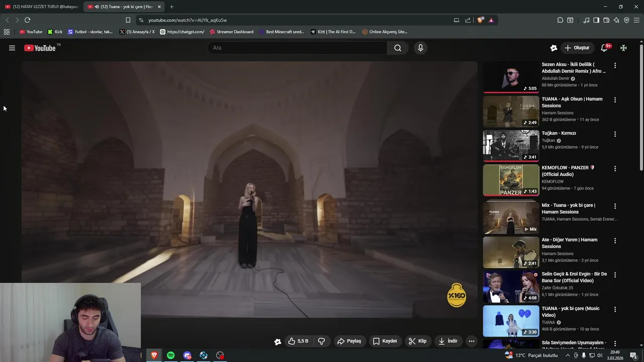Image resolution: width=644 pixels, height=362 pixels.
Task: Open Tuğkan - Kırmızı video
Action: pyautogui.click(x=559, y=133)
